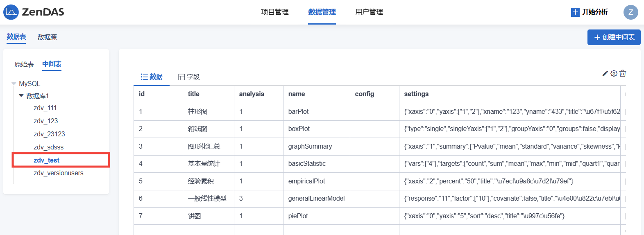
Task: Click the table icon on 字段 tab
Action: [x=181, y=77]
